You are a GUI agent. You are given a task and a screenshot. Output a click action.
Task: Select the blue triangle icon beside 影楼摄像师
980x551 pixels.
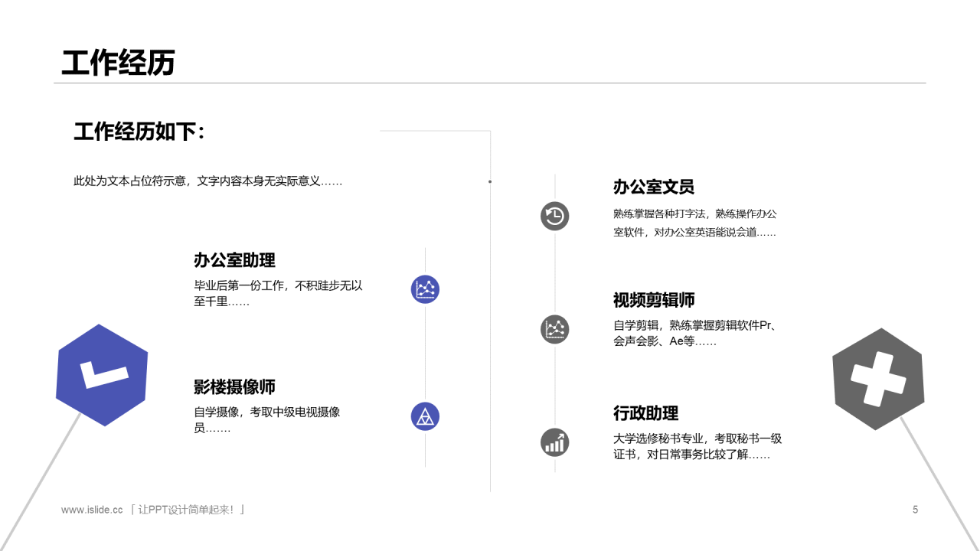pos(425,416)
